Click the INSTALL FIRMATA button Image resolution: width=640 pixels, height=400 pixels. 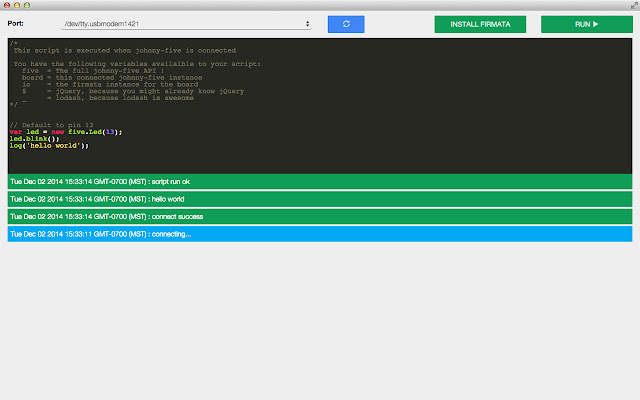coord(480,24)
